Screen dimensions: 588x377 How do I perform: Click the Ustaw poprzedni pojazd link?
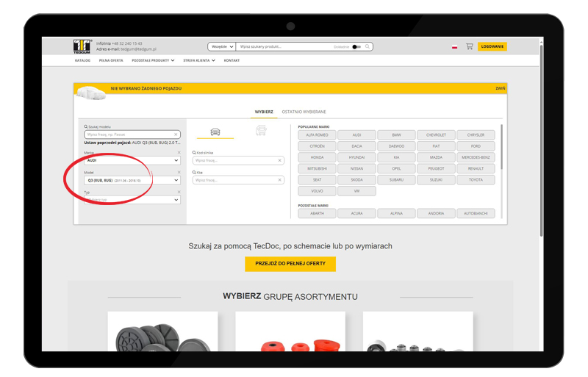132,143
